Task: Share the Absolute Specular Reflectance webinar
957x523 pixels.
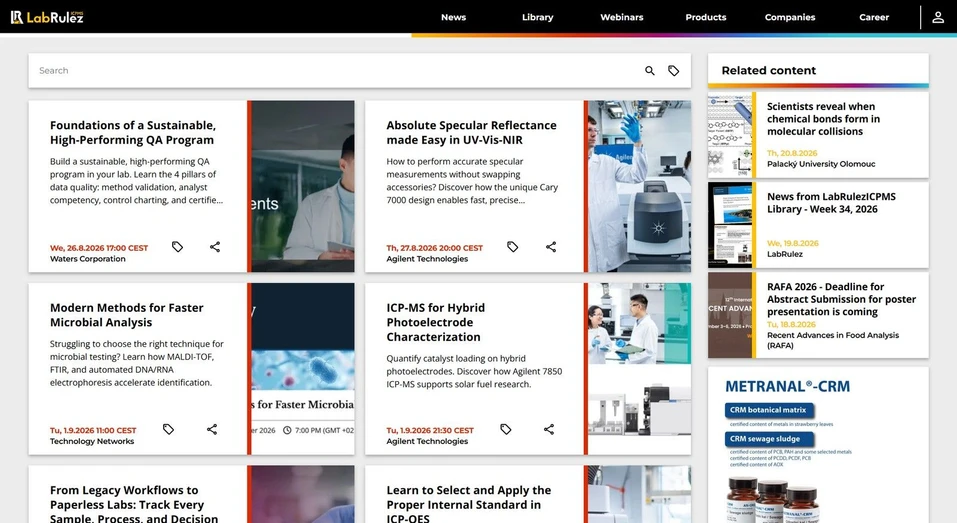Action: tap(551, 247)
